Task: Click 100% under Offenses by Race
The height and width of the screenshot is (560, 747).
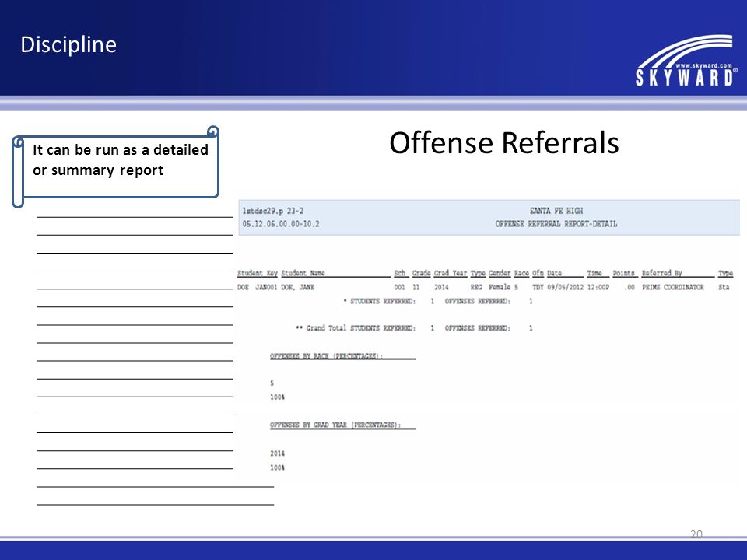Action: coord(277,397)
